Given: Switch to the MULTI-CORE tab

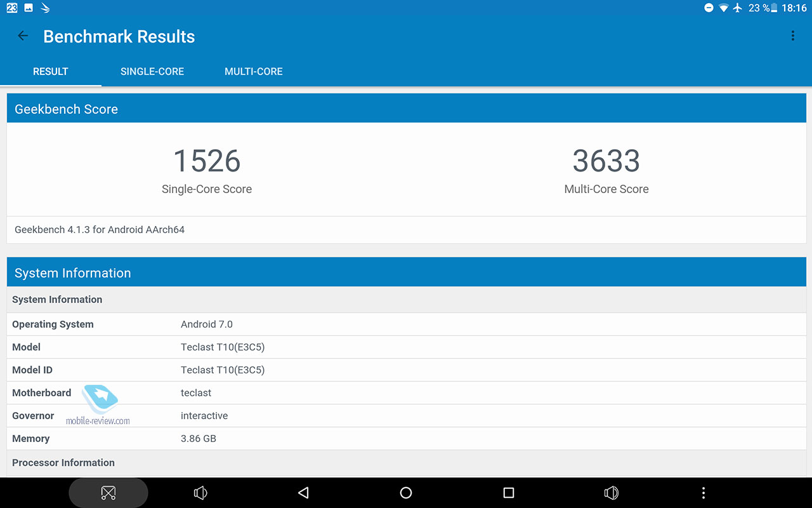Looking at the screenshot, I should point(254,72).
